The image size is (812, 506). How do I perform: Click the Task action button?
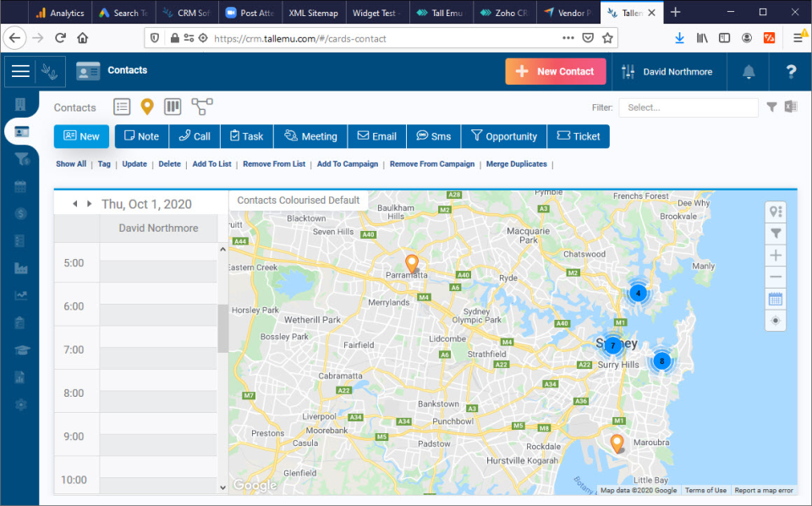pyautogui.click(x=247, y=136)
